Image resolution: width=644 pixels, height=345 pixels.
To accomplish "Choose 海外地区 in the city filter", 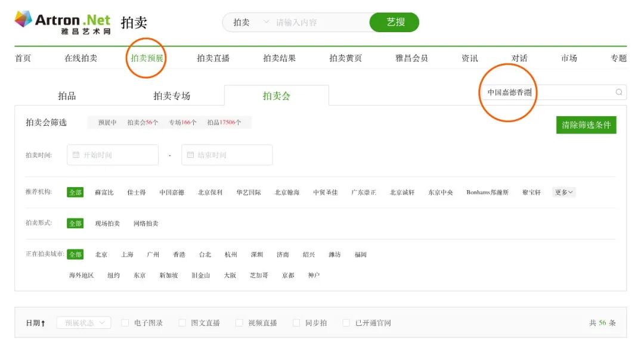I will pos(81,275).
